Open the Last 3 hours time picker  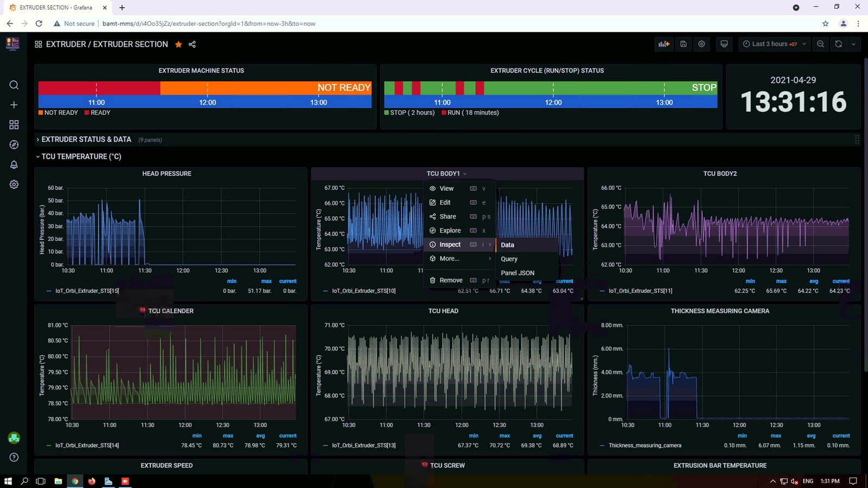pos(774,44)
